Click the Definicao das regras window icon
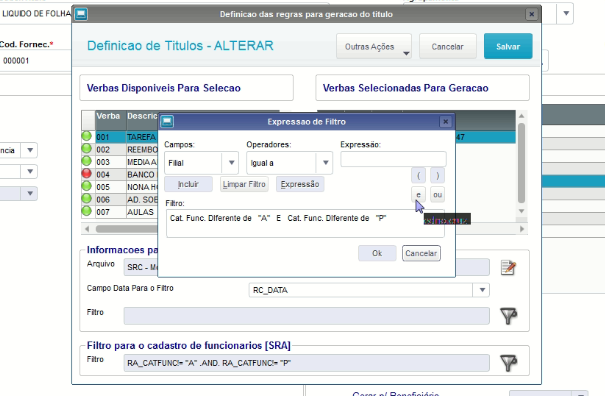This screenshot has height=396, width=605. [x=81, y=14]
